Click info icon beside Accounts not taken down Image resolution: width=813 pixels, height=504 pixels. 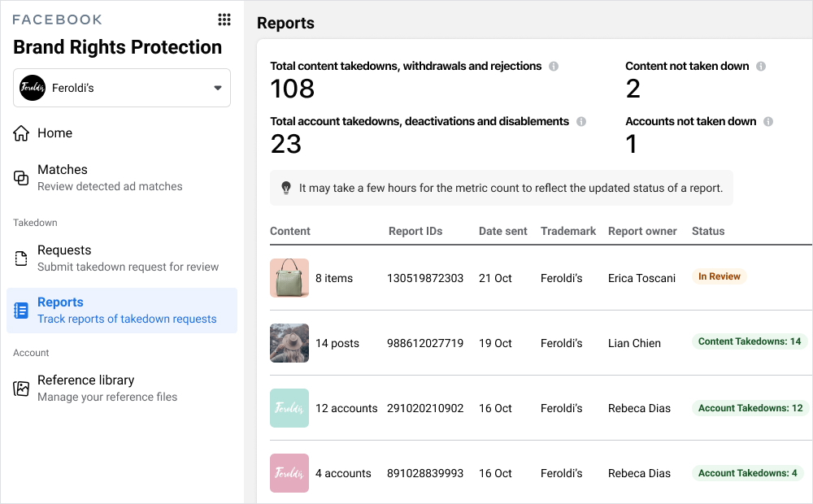pyautogui.click(x=768, y=122)
